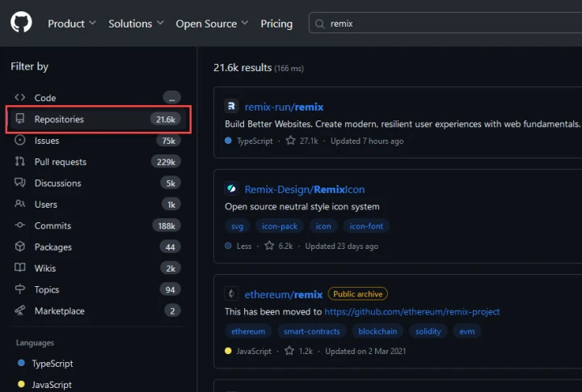Filter results by Commits

[x=98, y=226]
